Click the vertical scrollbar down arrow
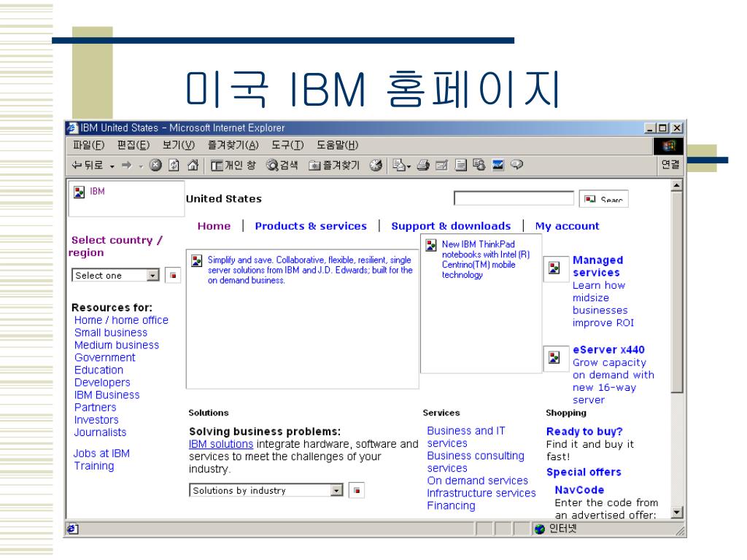Viewport: 747px width, 560px height. click(x=676, y=513)
